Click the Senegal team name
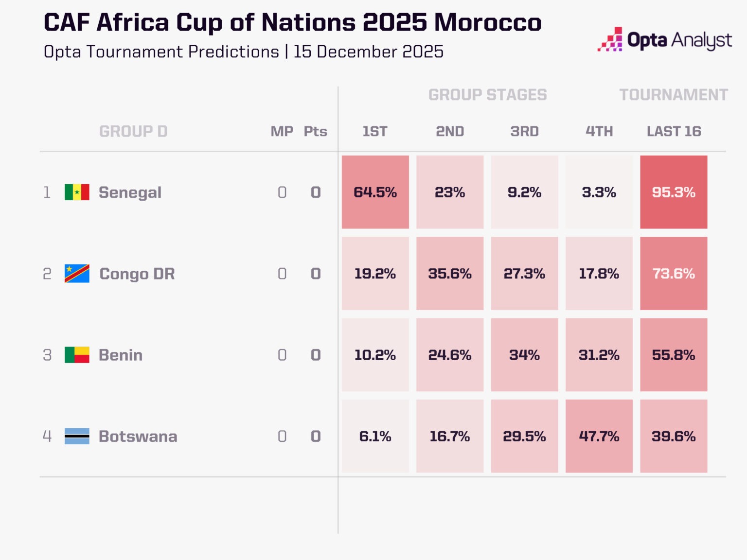Image resolution: width=747 pixels, height=560 pixels. 130,192
